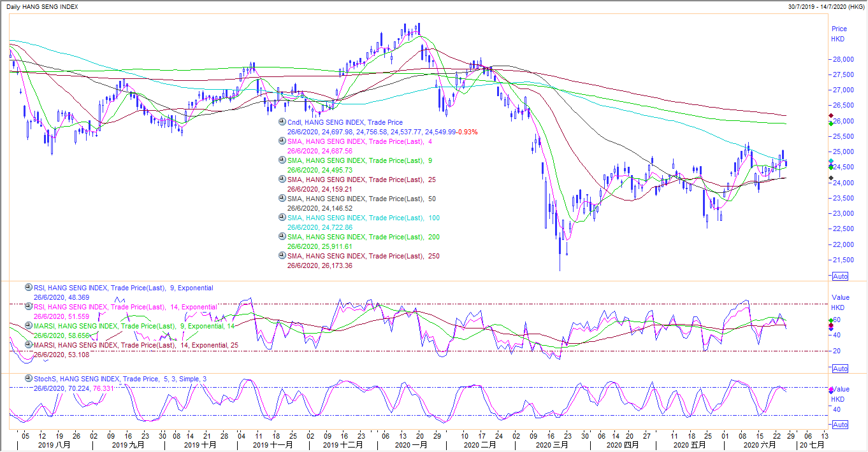Click the icon beside SMA 100 legend entry
This screenshot has width=868, height=452.
[282, 218]
